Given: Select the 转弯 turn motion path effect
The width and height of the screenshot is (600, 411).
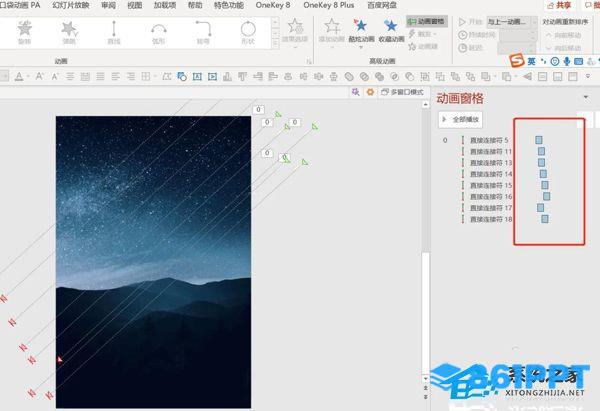Looking at the screenshot, I should pyautogui.click(x=203, y=32).
